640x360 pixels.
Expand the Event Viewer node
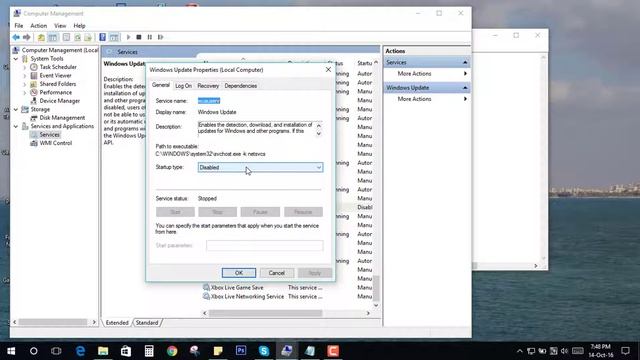24,76
